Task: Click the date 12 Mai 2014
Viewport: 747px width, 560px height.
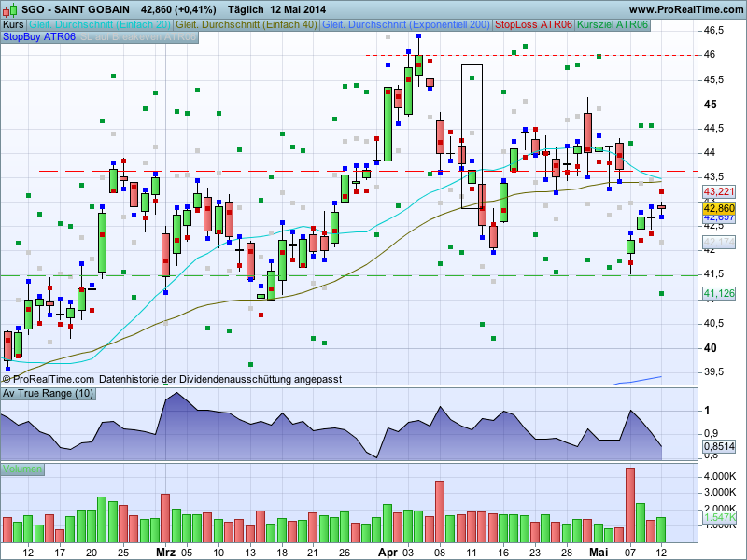Action: click(x=298, y=9)
